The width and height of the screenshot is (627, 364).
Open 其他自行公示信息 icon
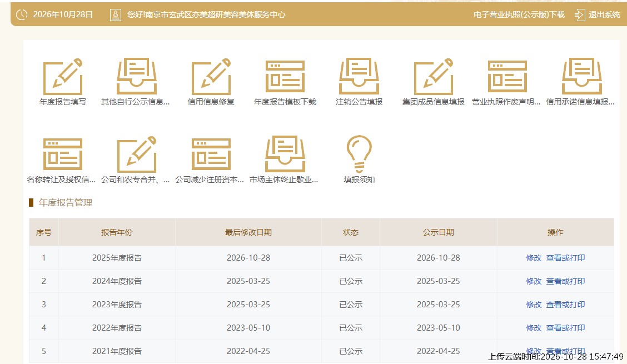click(x=137, y=76)
